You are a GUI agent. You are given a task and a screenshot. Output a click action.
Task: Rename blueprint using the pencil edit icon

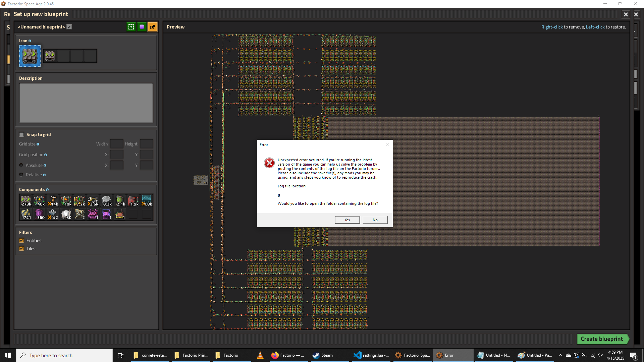(x=69, y=27)
